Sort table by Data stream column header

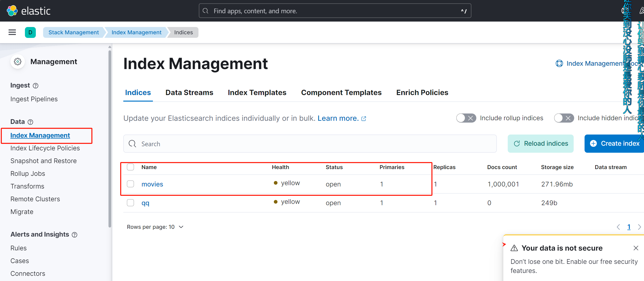pyautogui.click(x=611, y=167)
